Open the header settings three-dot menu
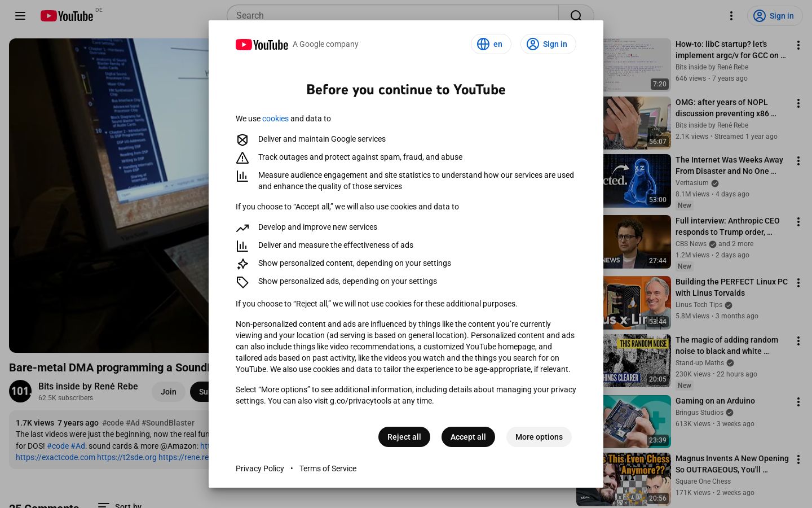 [x=731, y=16]
